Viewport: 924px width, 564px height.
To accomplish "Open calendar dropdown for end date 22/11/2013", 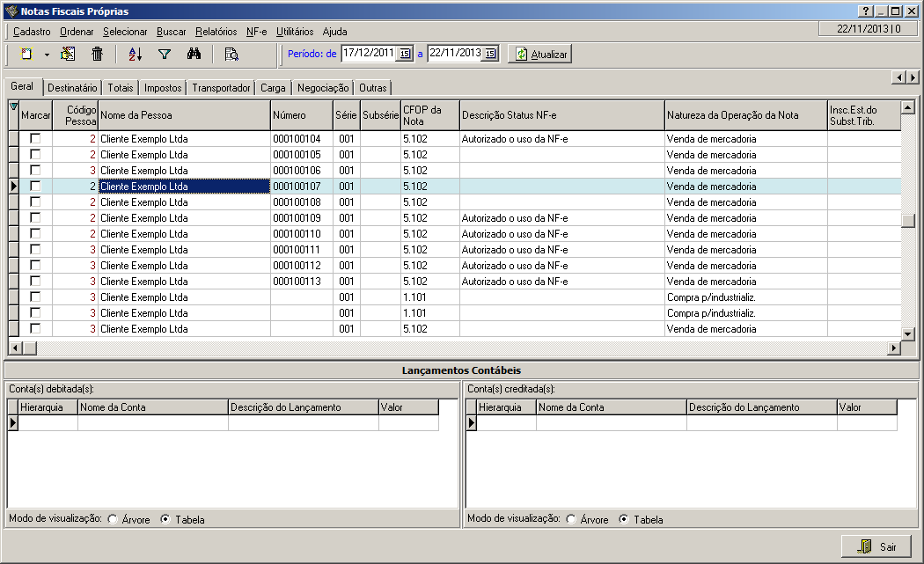I will 490,54.
